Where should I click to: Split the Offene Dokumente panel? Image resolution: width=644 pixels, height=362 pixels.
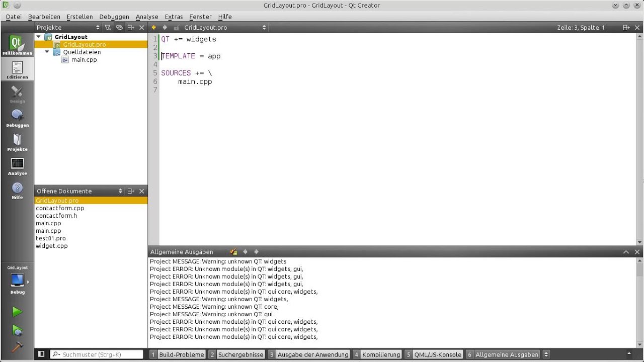131,191
